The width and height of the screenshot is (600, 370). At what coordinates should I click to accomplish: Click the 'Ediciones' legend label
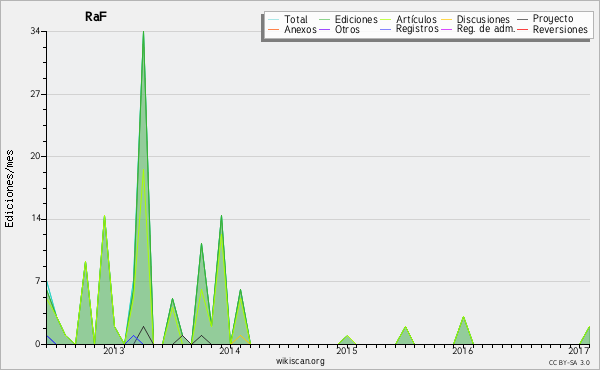click(x=356, y=19)
